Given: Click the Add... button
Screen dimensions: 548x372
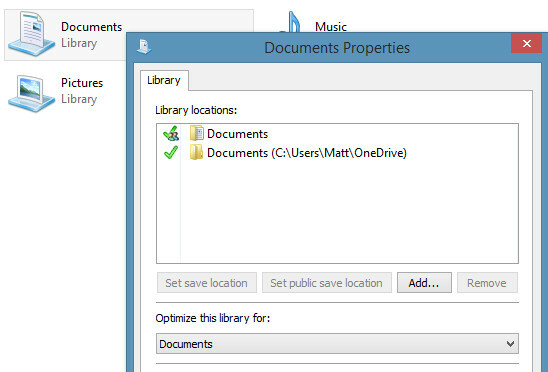Looking at the screenshot, I should [x=424, y=283].
